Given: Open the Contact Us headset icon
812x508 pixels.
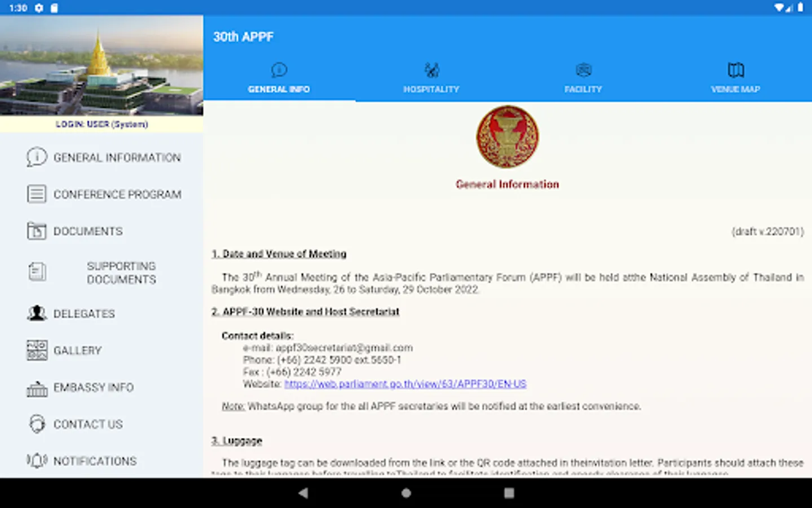Looking at the screenshot, I should click(x=37, y=424).
